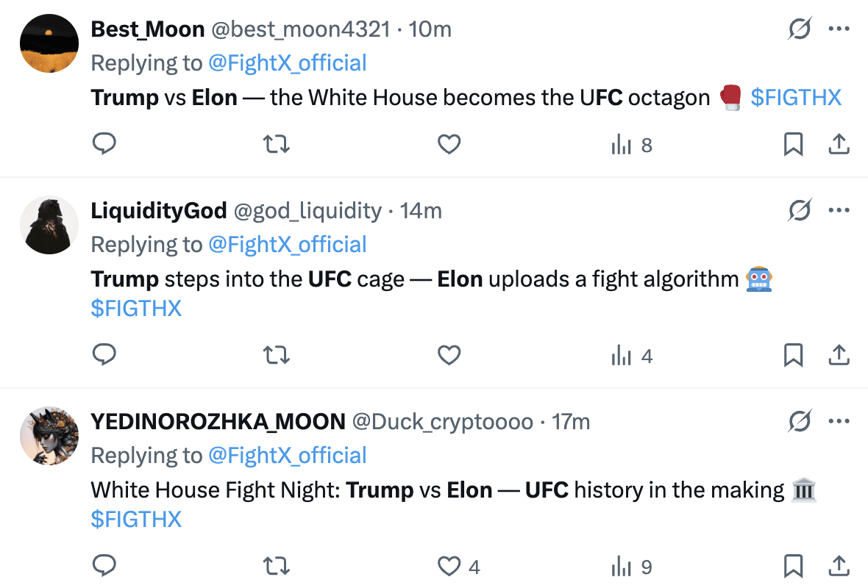Open @FightX_official link in LiquidityGod's reply
This screenshot has width=868, height=588.
[x=287, y=245]
